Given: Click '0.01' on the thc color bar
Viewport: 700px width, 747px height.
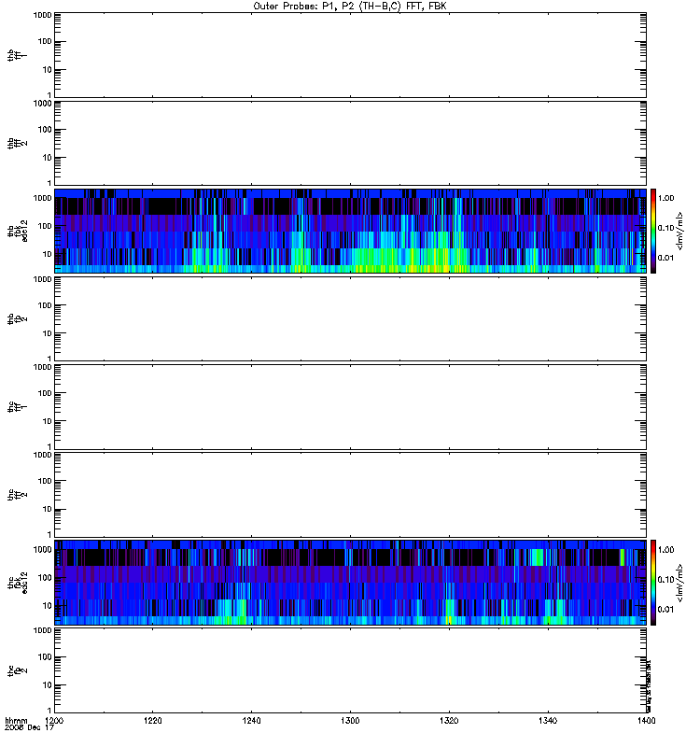Looking at the screenshot, I should (665, 610).
